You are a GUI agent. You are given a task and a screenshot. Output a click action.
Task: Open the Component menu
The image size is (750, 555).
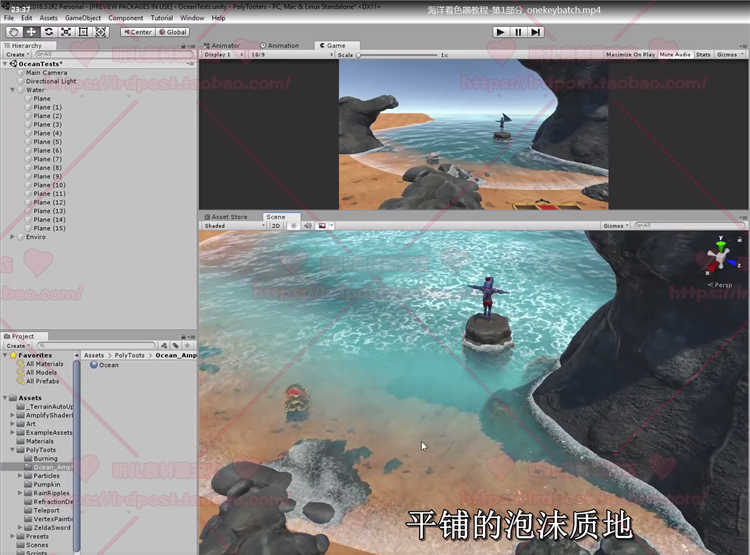(125, 18)
